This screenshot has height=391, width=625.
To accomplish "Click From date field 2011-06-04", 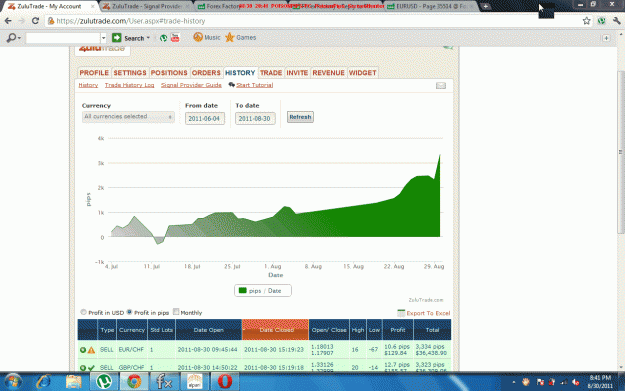I will pos(204,118).
